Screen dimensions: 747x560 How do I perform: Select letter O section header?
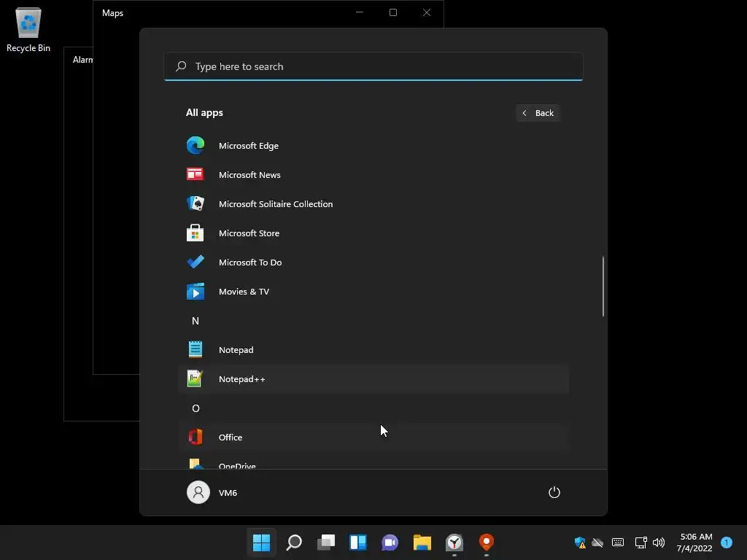[196, 408]
